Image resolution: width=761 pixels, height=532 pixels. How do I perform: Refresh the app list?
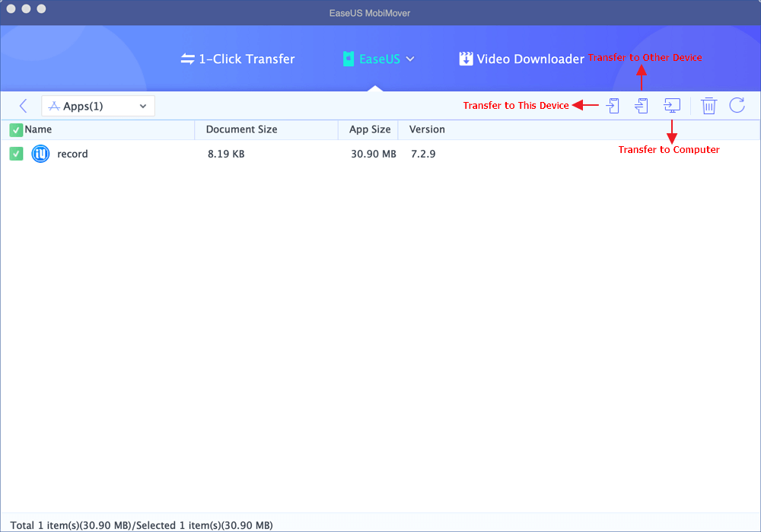click(737, 105)
